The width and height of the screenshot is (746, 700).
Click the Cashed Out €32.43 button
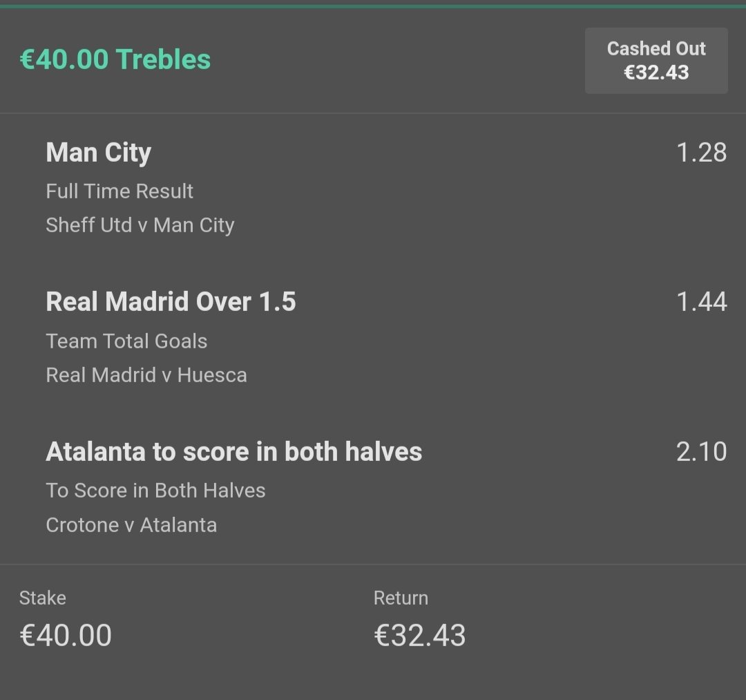[656, 60]
